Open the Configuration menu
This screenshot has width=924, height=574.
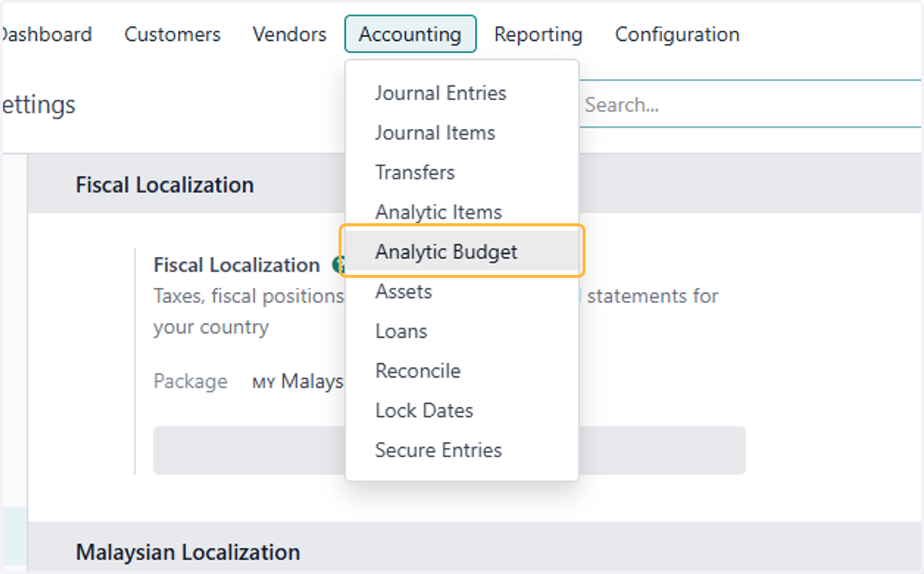point(678,35)
